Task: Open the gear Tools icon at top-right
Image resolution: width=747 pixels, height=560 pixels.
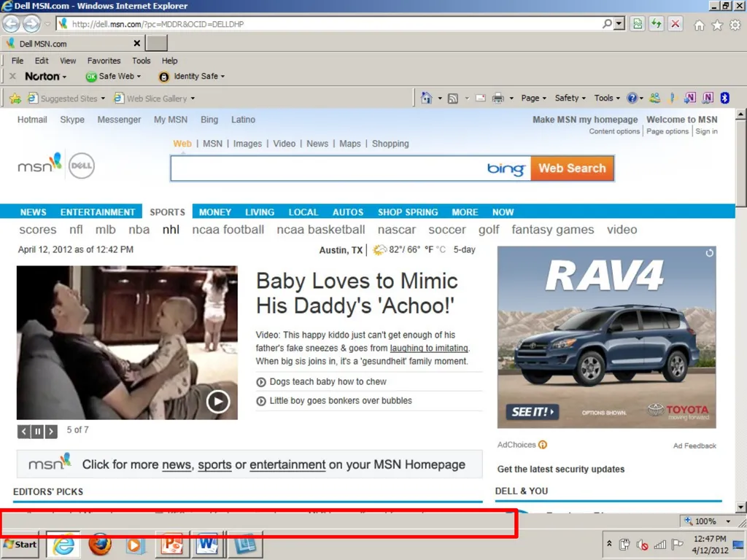Action: [x=735, y=26]
